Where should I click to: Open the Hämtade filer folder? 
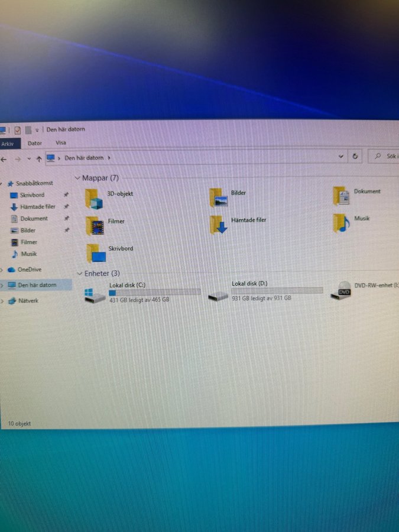219,225
